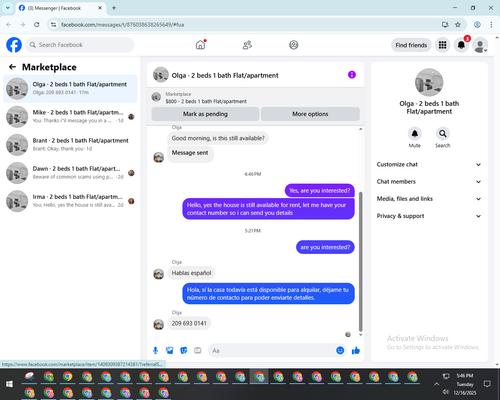
Task: Click the chat scroll-down arrow
Action: tap(360, 335)
